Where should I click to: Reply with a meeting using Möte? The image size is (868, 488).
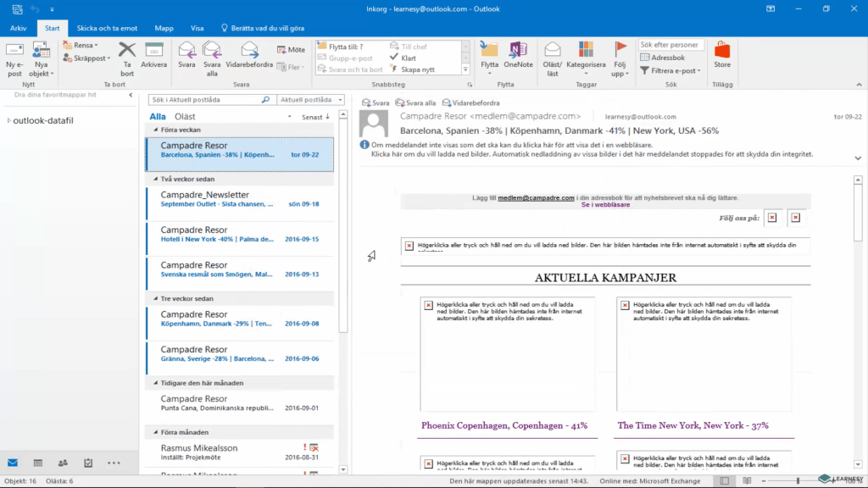click(x=292, y=50)
